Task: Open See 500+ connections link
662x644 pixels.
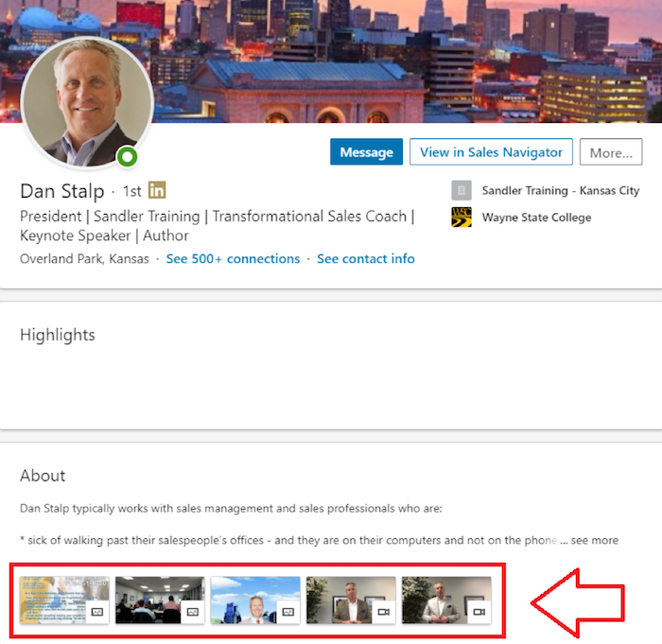Action: [233, 258]
